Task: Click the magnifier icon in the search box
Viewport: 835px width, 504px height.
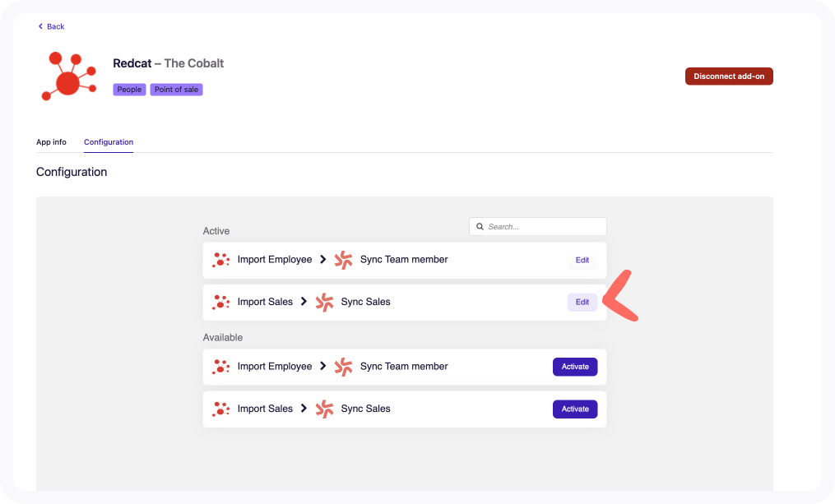Action: [x=480, y=227]
